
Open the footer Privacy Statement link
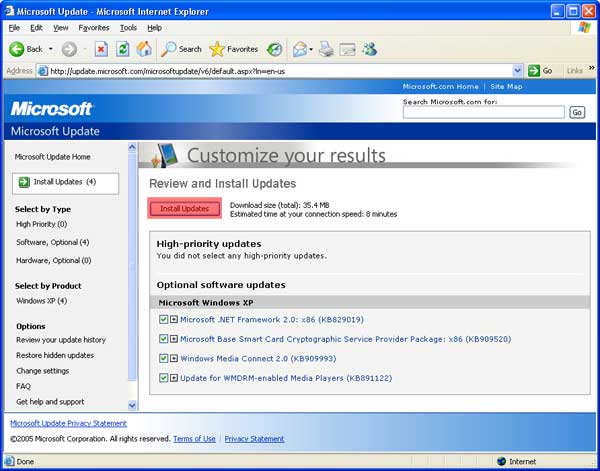pos(254,439)
